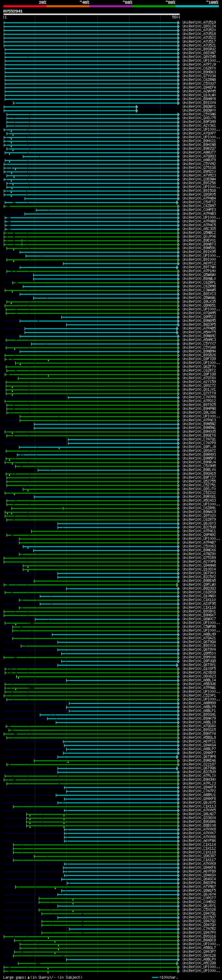Select the UniRef100_C5YYX7 hit
The image size is (222, 980).
pyautogui.click(x=199, y=343)
